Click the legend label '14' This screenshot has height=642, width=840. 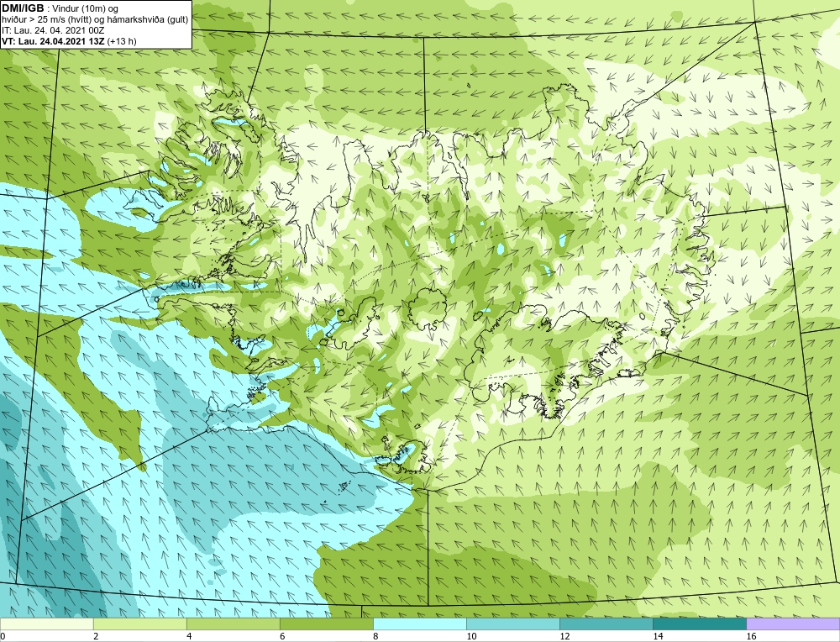click(x=658, y=636)
